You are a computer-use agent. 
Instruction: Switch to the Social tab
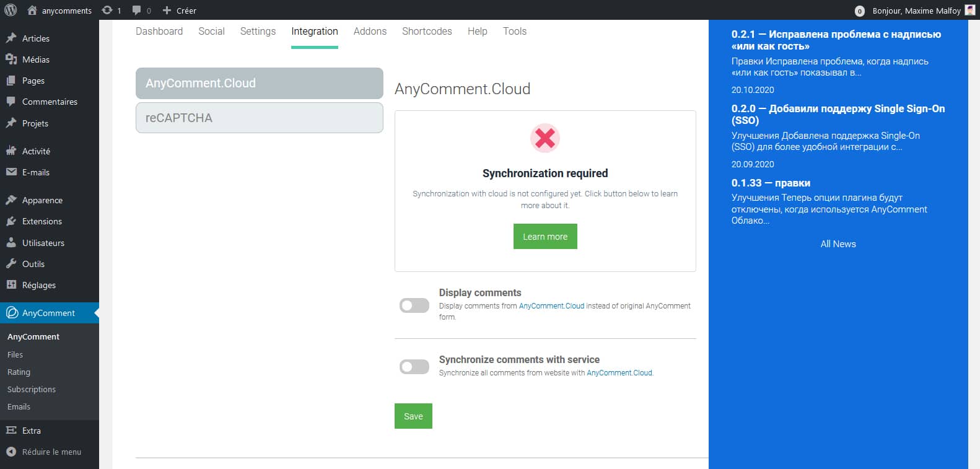[211, 31]
